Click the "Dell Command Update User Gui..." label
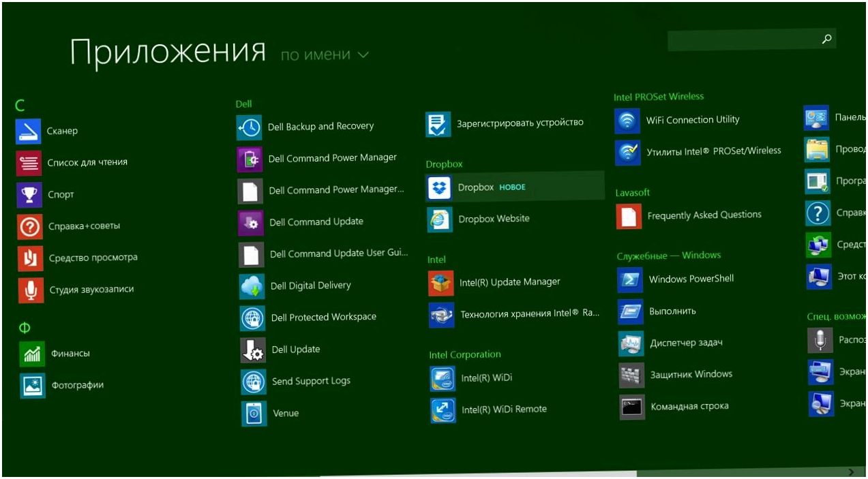This screenshot has width=868, height=479. coord(339,253)
